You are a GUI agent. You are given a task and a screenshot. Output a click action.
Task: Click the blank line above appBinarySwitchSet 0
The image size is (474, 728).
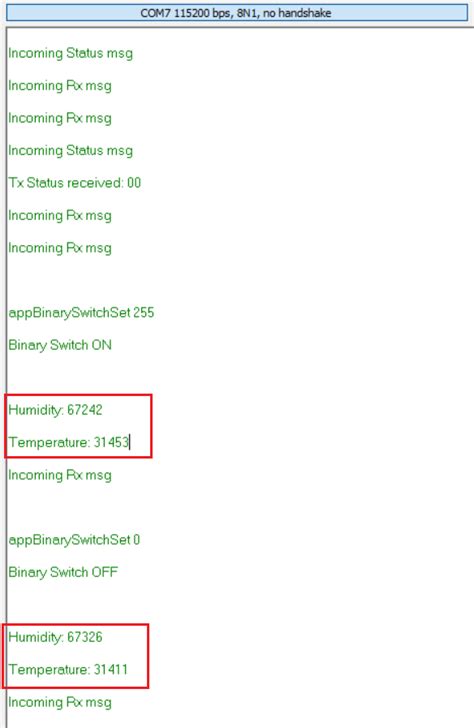(239, 507)
